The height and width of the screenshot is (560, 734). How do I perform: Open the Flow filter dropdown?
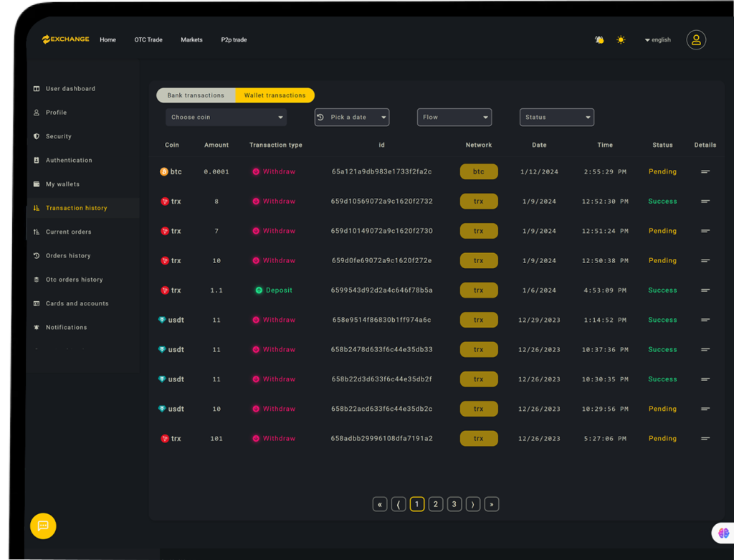[454, 117]
